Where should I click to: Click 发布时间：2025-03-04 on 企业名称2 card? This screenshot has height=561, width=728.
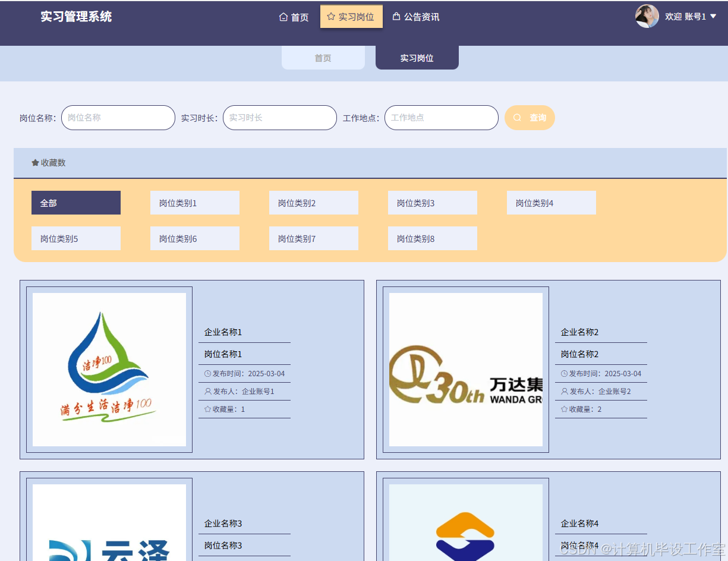tap(605, 374)
